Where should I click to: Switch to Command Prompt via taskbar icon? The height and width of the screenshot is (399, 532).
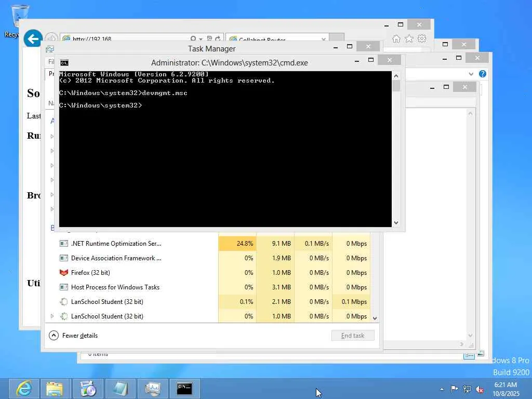pyautogui.click(x=184, y=389)
